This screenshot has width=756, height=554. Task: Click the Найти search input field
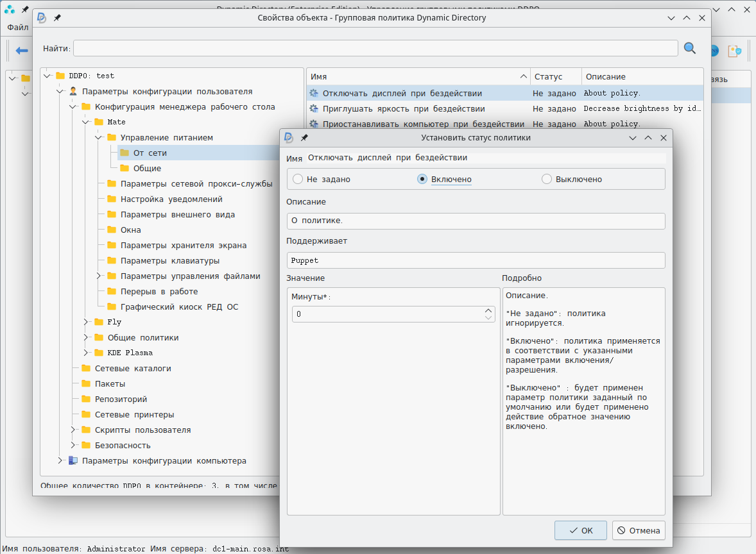tap(375, 49)
